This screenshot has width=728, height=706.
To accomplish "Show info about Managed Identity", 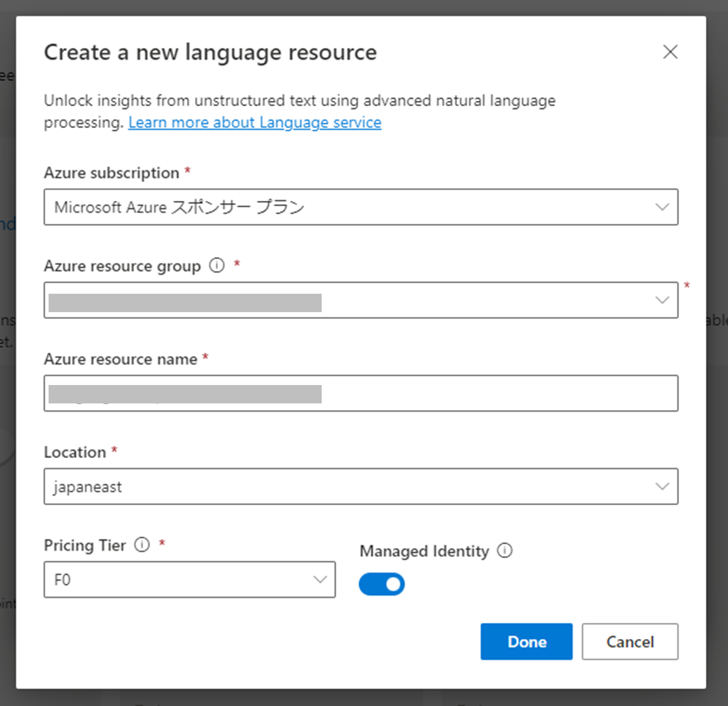I will (505, 551).
